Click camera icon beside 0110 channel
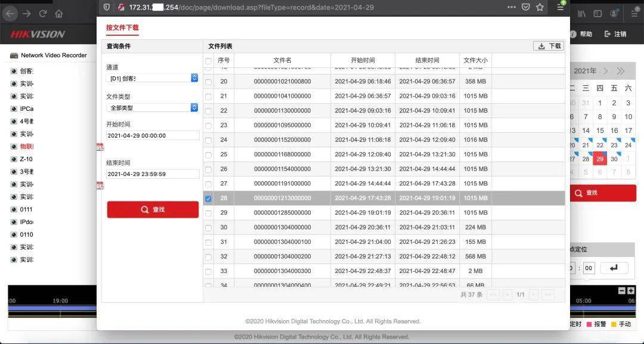This screenshot has height=344, width=644. click(14, 235)
